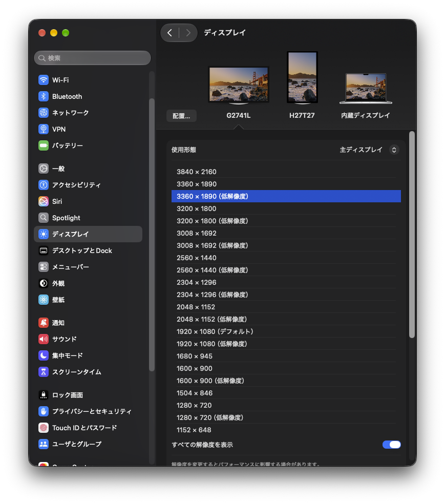Select the 壁紙 wallpaper icon

tap(44, 300)
